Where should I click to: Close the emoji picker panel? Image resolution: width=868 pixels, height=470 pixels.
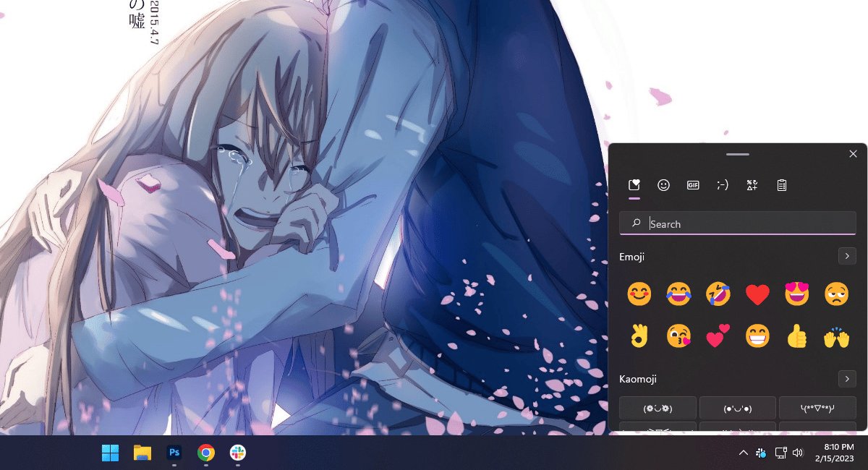853,154
